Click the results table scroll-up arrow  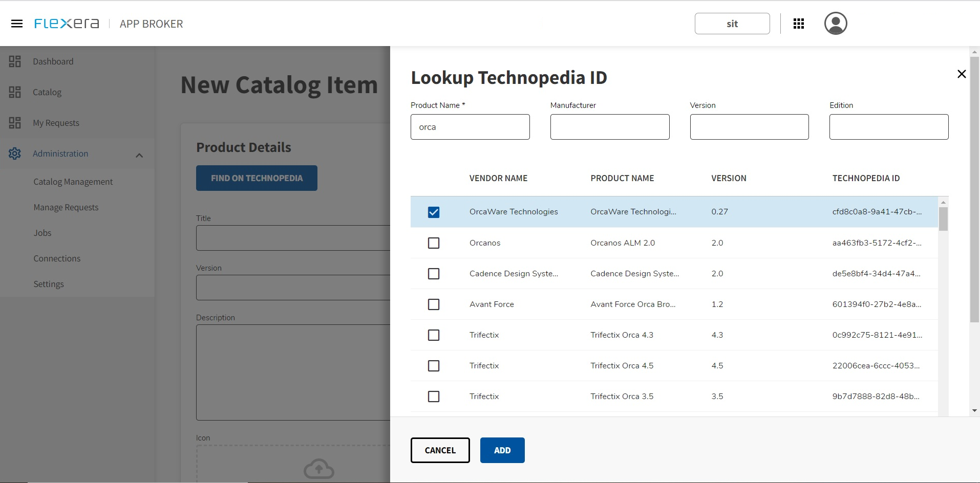tap(943, 203)
